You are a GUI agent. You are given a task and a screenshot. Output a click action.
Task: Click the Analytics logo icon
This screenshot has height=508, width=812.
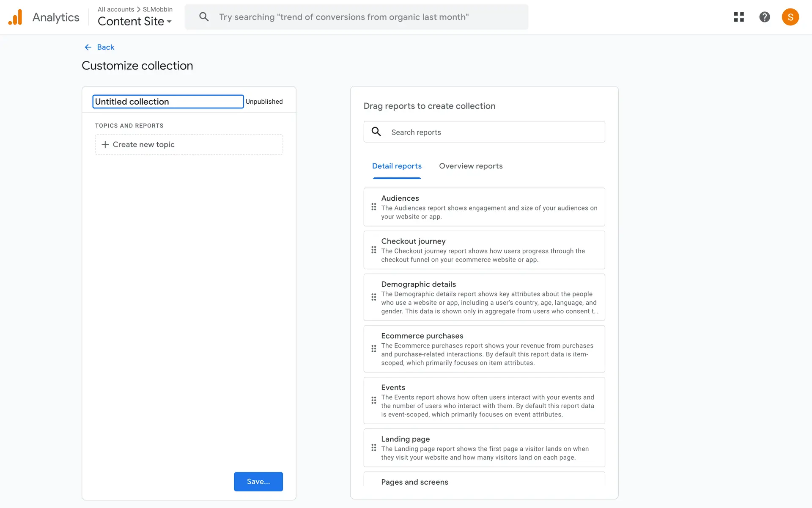click(x=15, y=17)
